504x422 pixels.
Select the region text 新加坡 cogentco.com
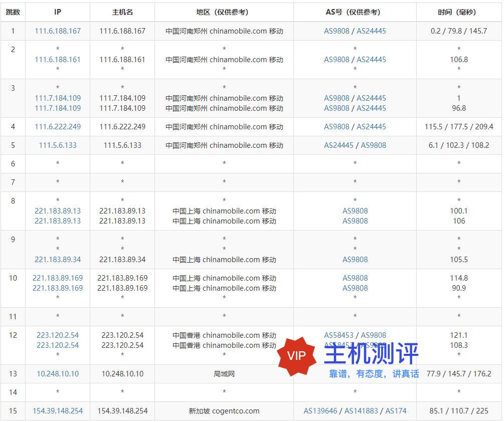tap(224, 411)
